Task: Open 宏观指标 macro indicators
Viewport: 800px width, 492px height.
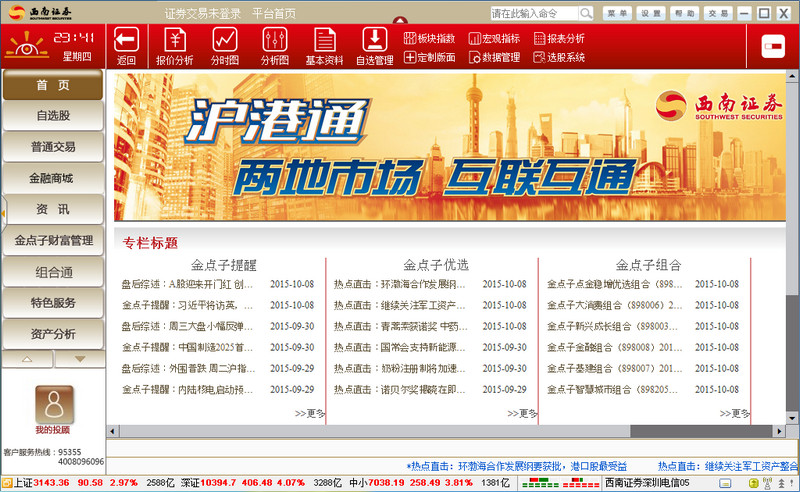Action: coord(494,38)
